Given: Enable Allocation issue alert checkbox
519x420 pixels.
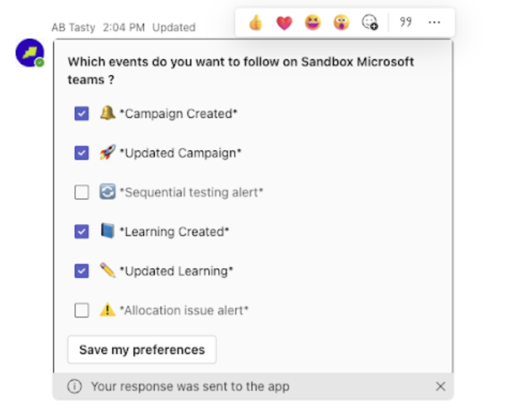Looking at the screenshot, I should pyautogui.click(x=81, y=310).
